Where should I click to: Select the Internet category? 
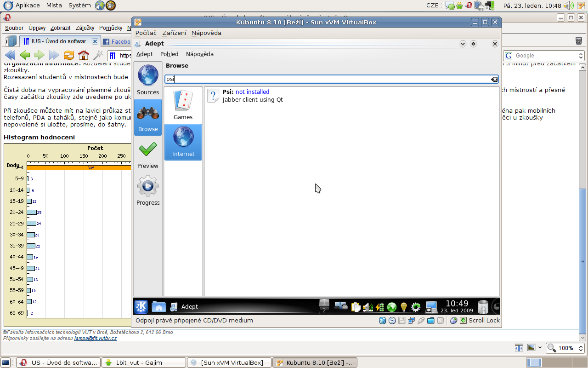click(x=183, y=142)
